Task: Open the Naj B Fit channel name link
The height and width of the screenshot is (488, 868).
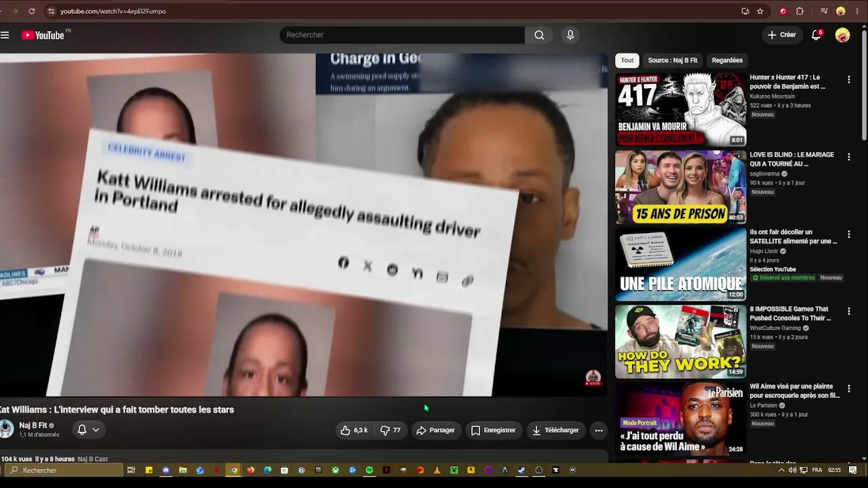Action: coord(33,426)
